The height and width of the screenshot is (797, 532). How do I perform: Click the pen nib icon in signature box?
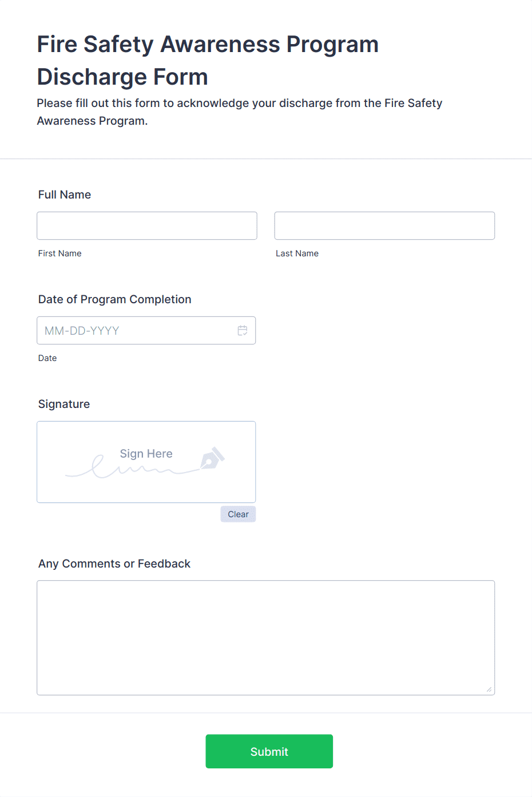point(212,458)
